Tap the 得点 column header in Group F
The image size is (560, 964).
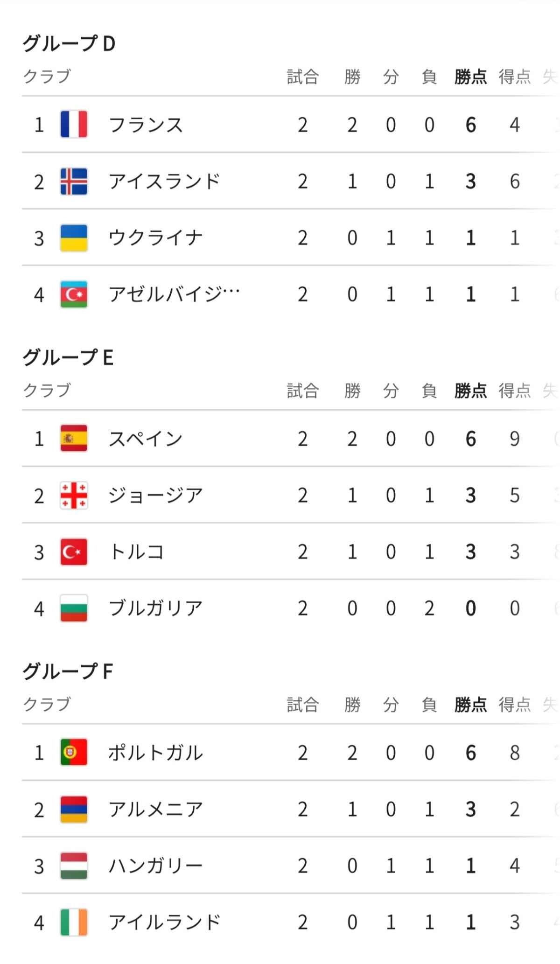tap(514, 705)
